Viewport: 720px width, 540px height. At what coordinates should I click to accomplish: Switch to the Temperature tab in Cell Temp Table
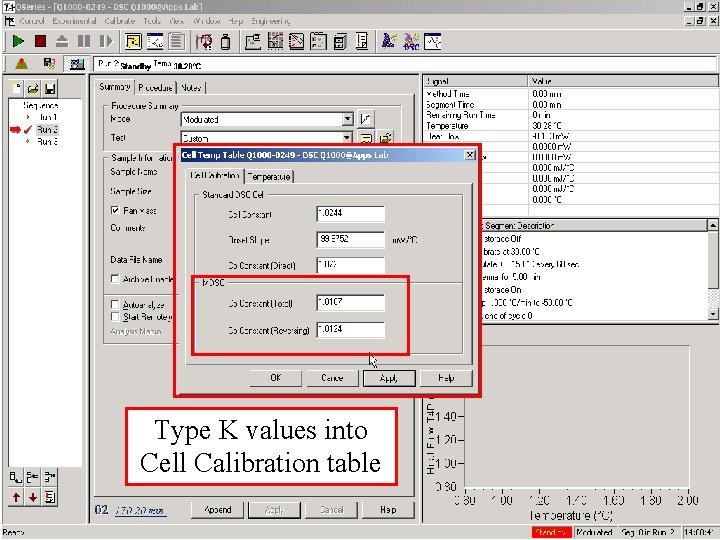(269, 176)
